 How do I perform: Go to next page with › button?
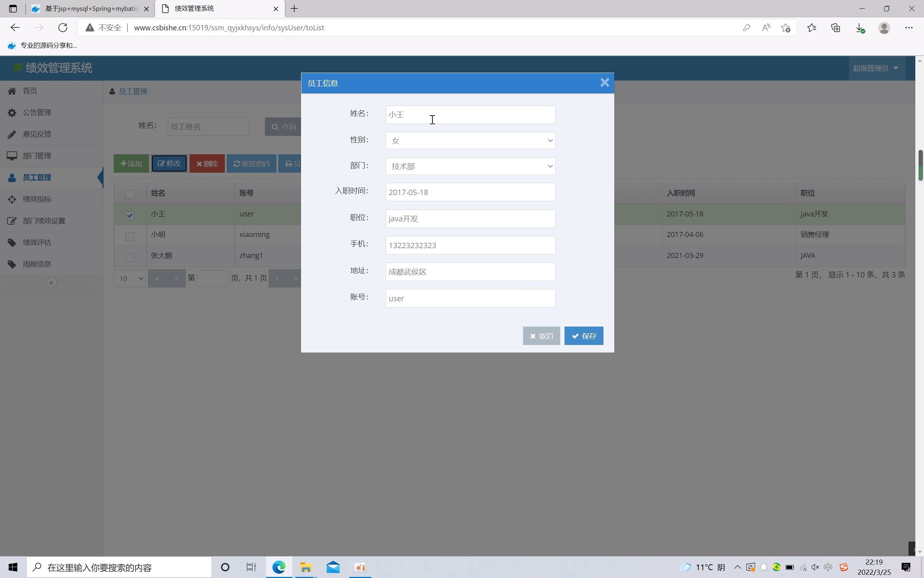pos(277,278)
